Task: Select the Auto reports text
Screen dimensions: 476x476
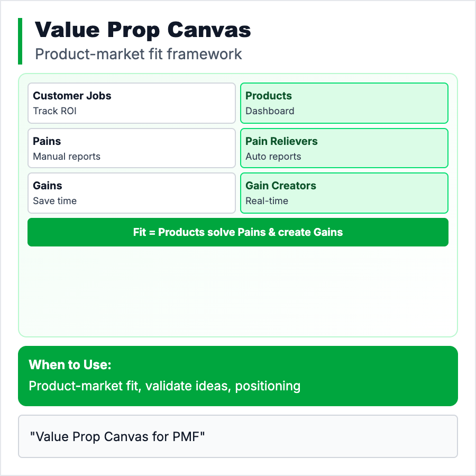Action: (x=273, y=157)
